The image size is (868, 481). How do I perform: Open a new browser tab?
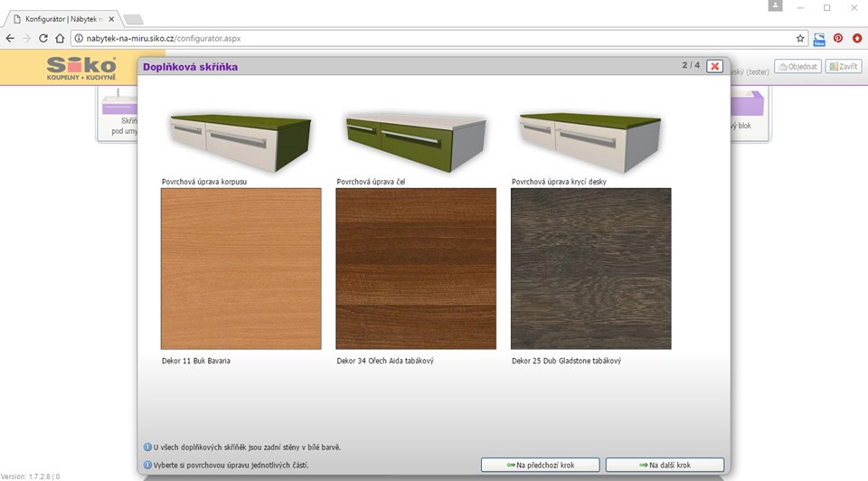[x=133, y=19]
